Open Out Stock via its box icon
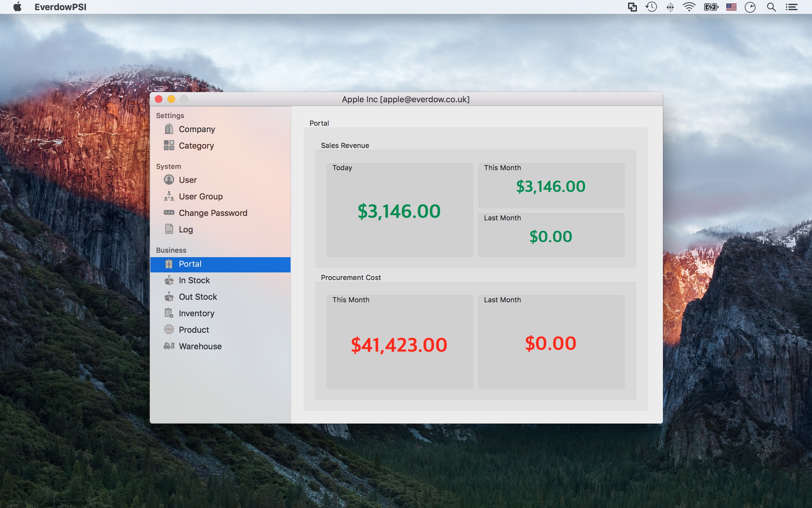The image size is (812, 508). pos(169,297)
